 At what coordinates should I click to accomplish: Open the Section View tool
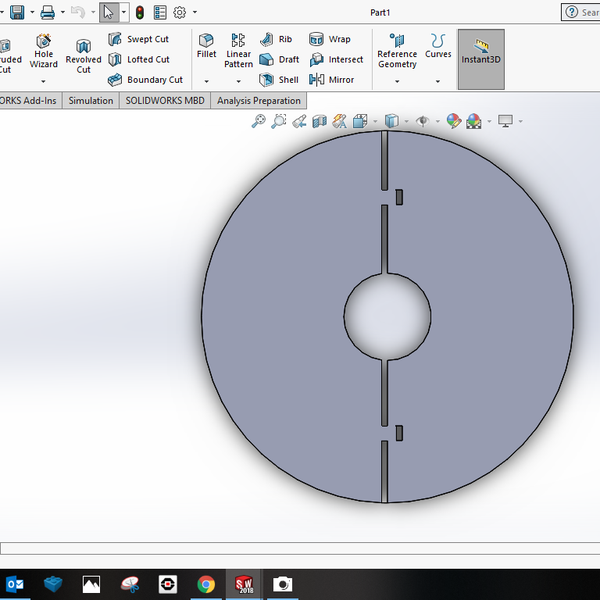pyautogui.click(x=319, y=121)
